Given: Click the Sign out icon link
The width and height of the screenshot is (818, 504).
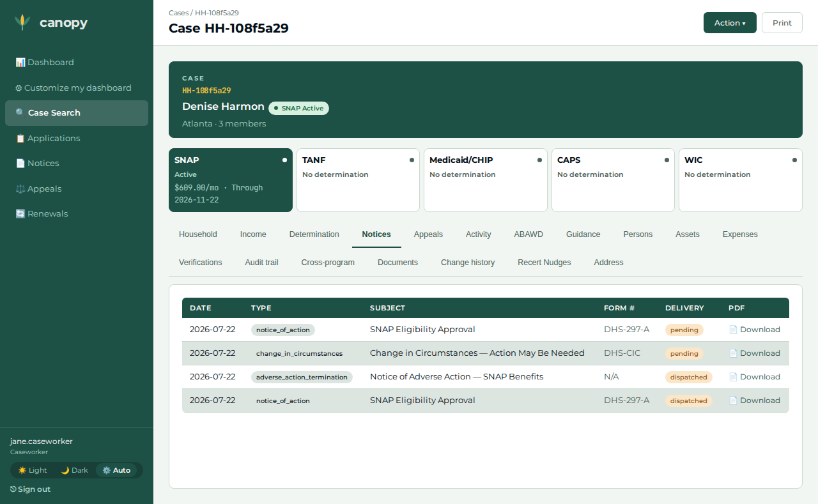Looking at the screenshot, I should (x=30, y=489).
